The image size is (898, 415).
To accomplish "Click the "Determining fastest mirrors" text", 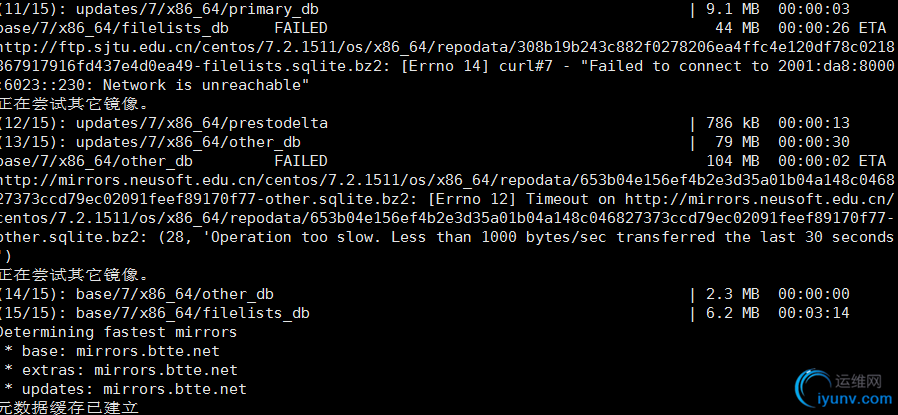I will pyautogui.click(x=117, y=332).
